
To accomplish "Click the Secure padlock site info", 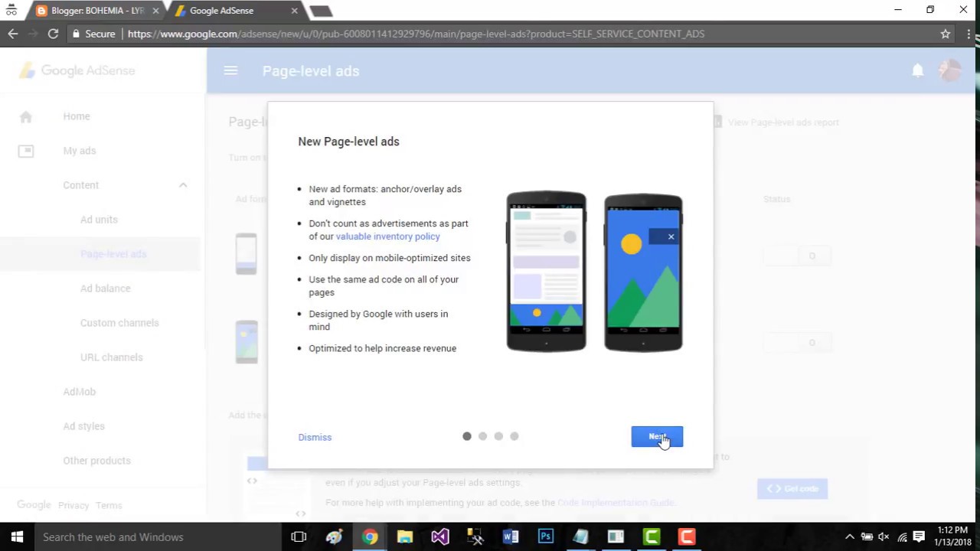I will click(93, 34).
